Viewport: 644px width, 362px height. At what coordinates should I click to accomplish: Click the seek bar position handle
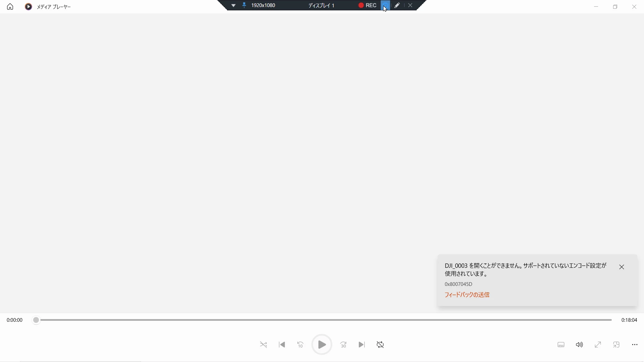(x=36, y=320)
